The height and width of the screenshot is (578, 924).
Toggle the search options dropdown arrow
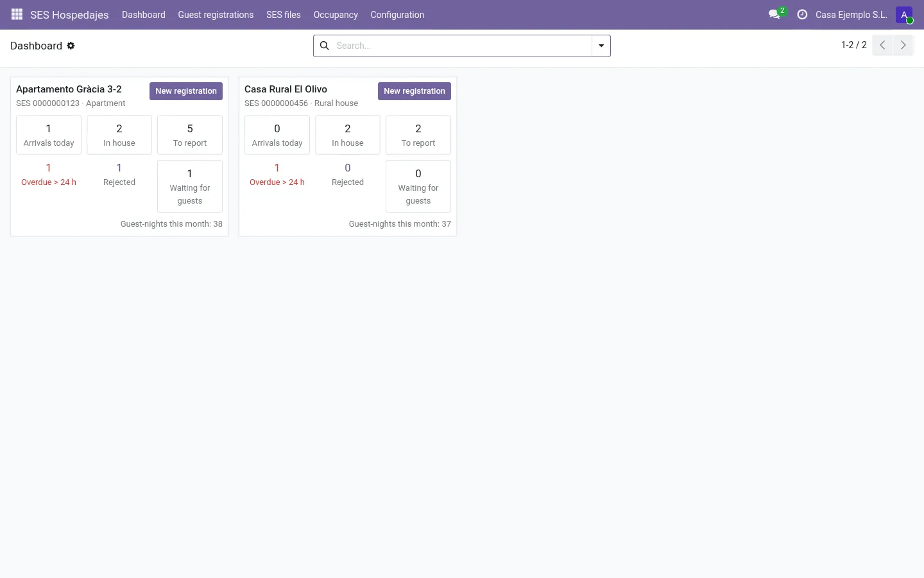tap(601, 46)
